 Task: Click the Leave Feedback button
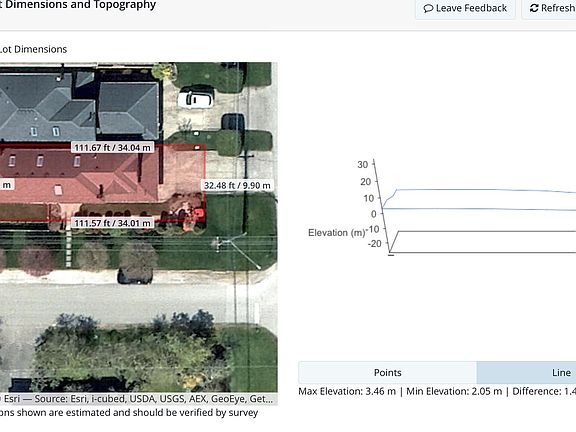465,8
